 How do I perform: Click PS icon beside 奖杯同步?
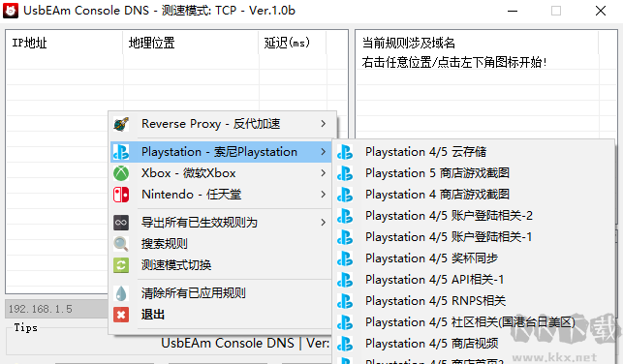(345, 258)
